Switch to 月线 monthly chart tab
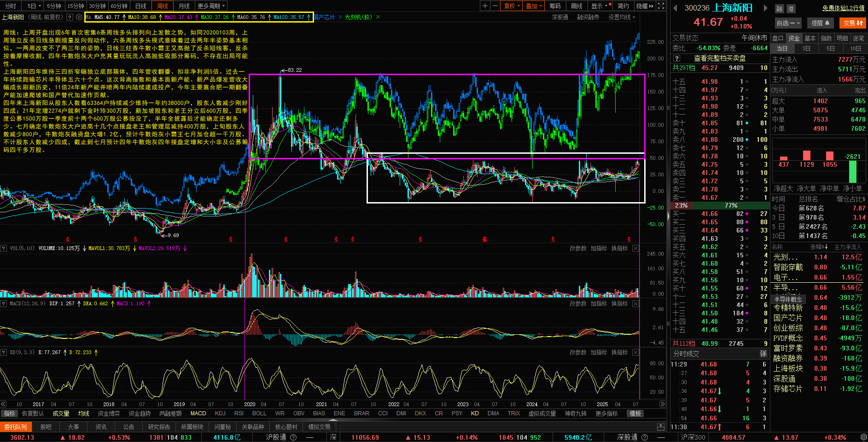This screenshot has width=868, height=442. 184,6
